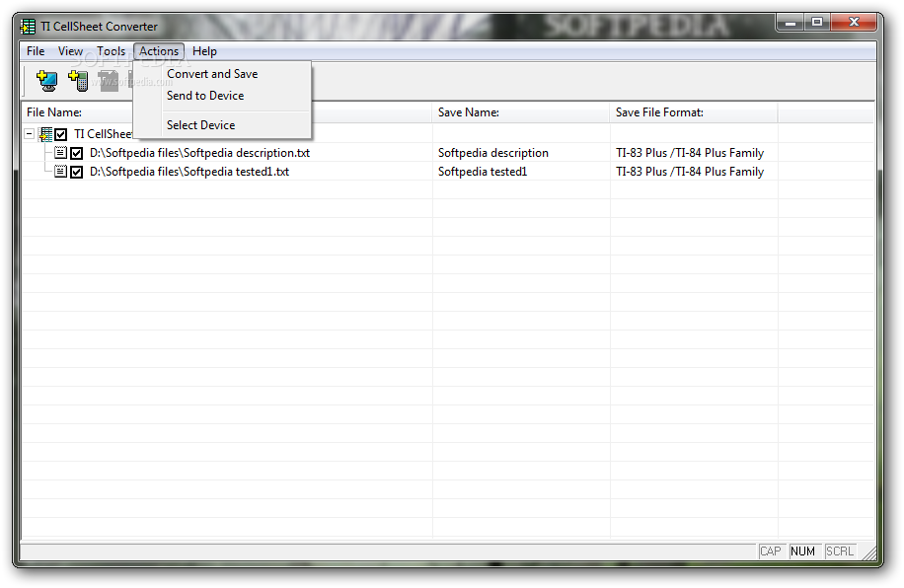Click the text file icon beside Softpedia tested1.txt
The width and height of the screenshot is (904, 588).
(60, 172)
